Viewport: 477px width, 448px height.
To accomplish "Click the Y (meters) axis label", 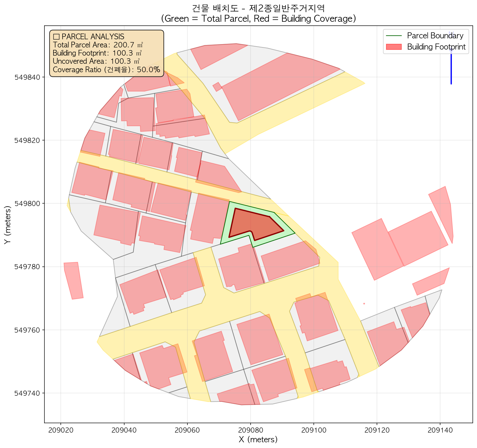I will tap(8, 224).
